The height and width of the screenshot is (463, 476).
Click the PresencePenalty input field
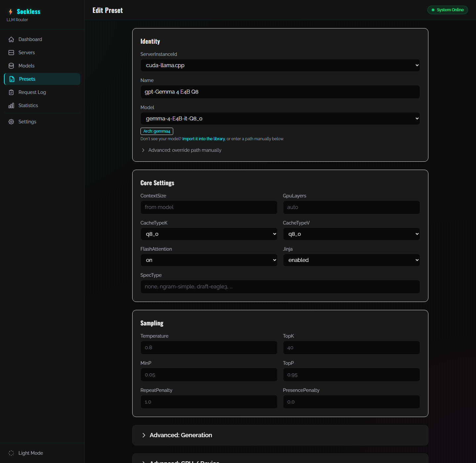click(x=351, y=402)
